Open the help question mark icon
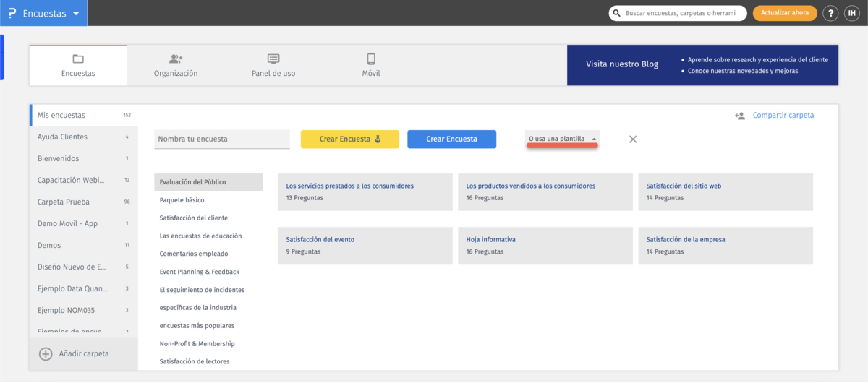Image resolution: width=868 pixels, height=383 pixels. (x=830, y=13)
